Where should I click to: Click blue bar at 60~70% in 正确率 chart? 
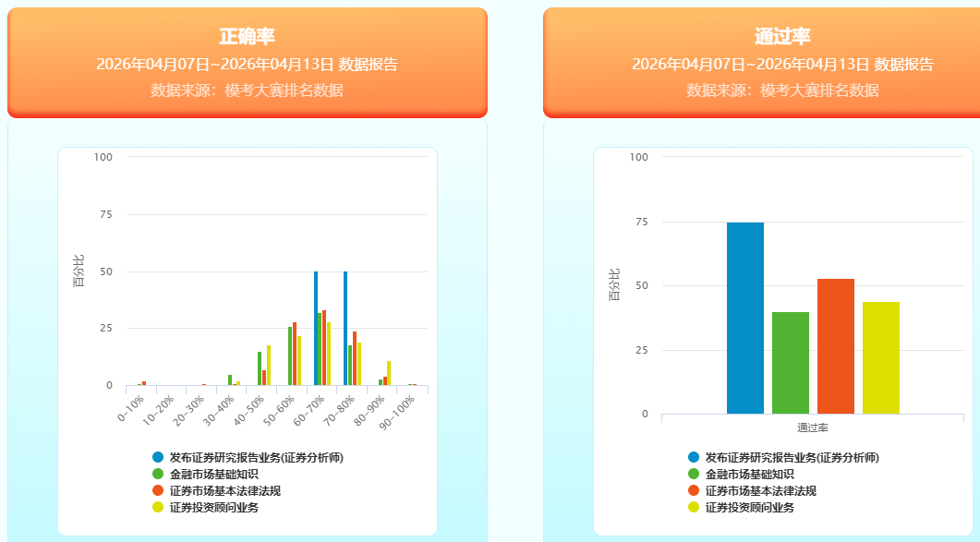[x=316, y=329]
